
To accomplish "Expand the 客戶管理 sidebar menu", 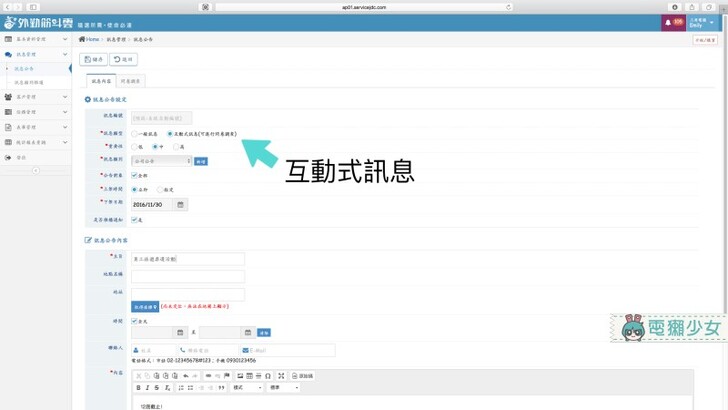I will click(35, 97).
